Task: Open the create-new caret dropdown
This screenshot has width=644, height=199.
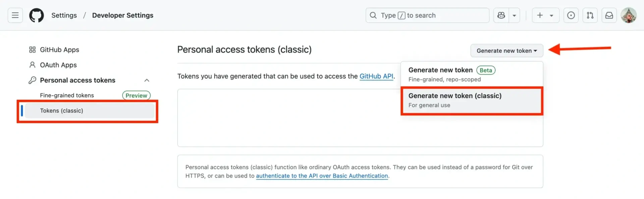Action: pyautogui.click(x=551, y=15)
